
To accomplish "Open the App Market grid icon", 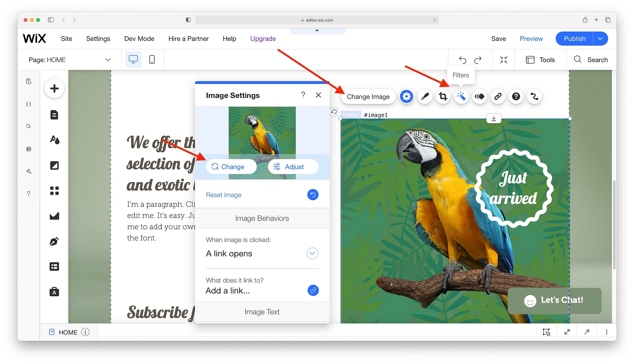I will (x=54, y=191).
